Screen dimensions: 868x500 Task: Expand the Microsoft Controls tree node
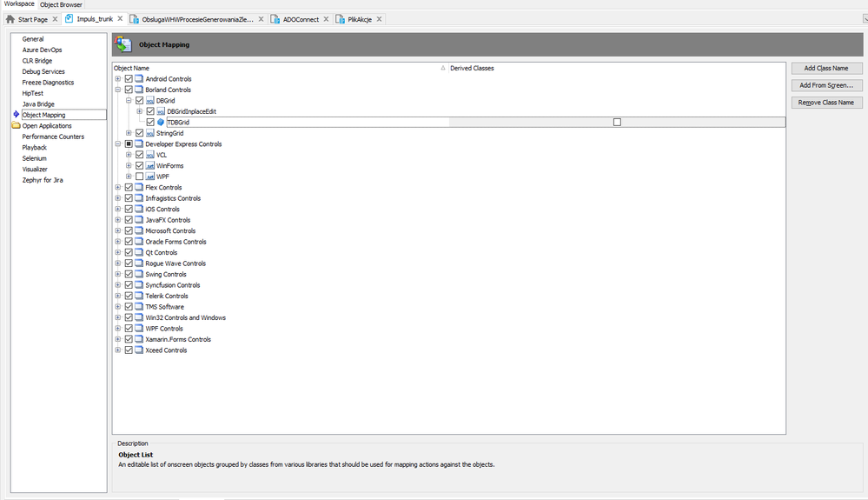click(118, 231)
